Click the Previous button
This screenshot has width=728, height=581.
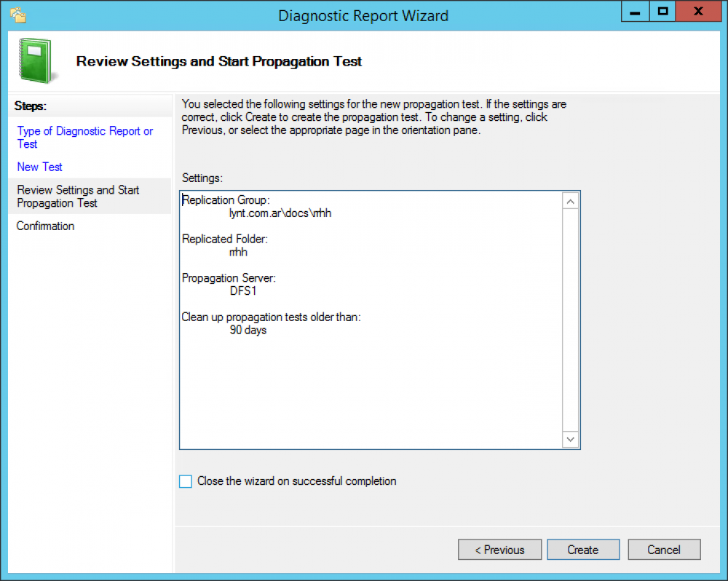coord(499,550)
